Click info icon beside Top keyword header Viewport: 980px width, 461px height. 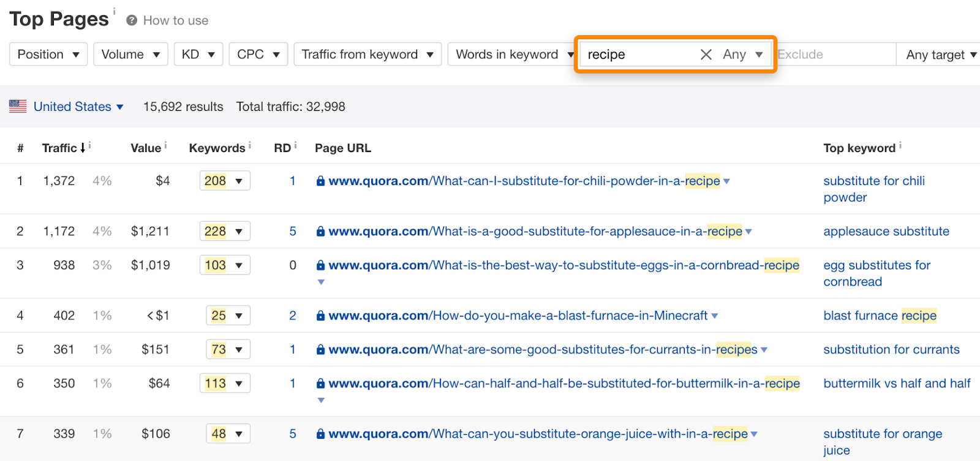pos(900,146)
